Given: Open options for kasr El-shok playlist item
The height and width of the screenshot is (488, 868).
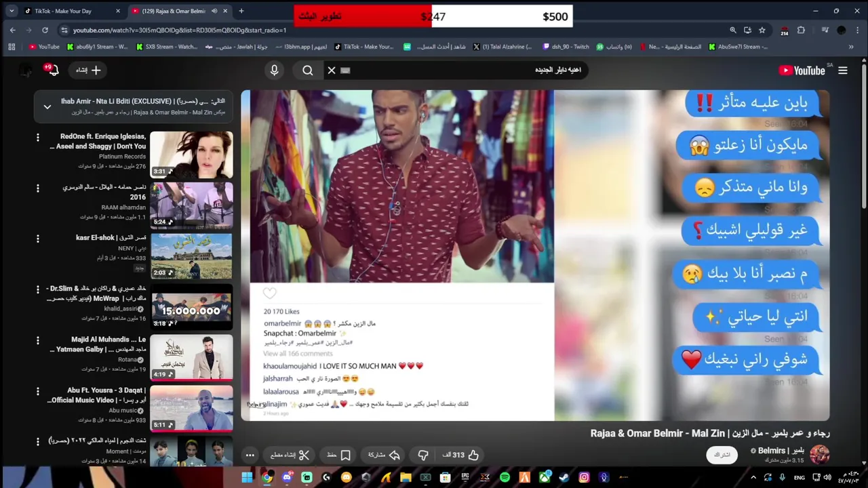Looking at the screenshot, I should coord(38,239).
